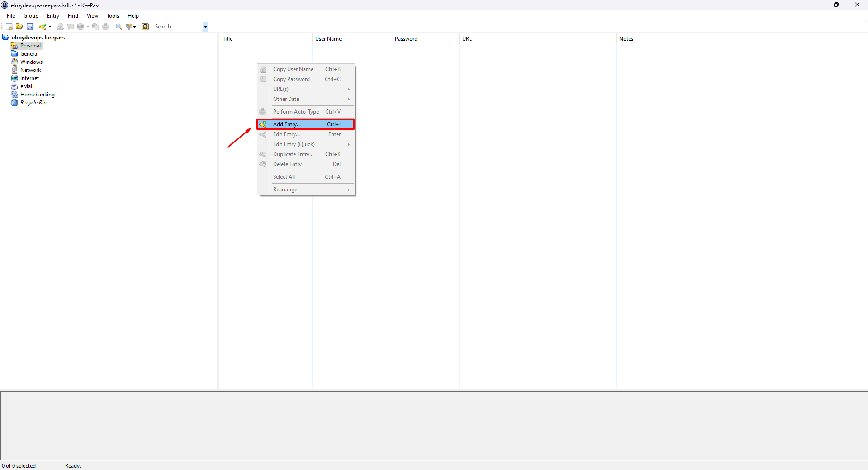Viewport: 868px width, 470px height.
Task: Open the URL globe dropdown arrow
Action: (88, 27)
